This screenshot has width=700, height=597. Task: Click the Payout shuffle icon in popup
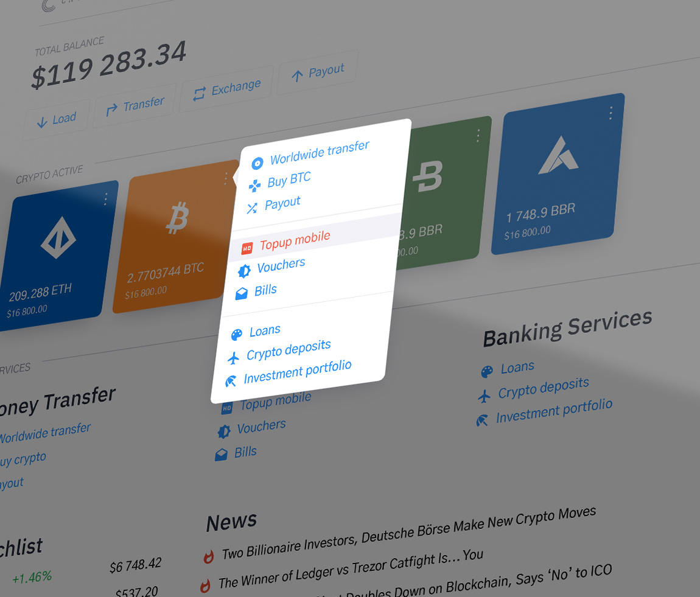pos(252,208)
